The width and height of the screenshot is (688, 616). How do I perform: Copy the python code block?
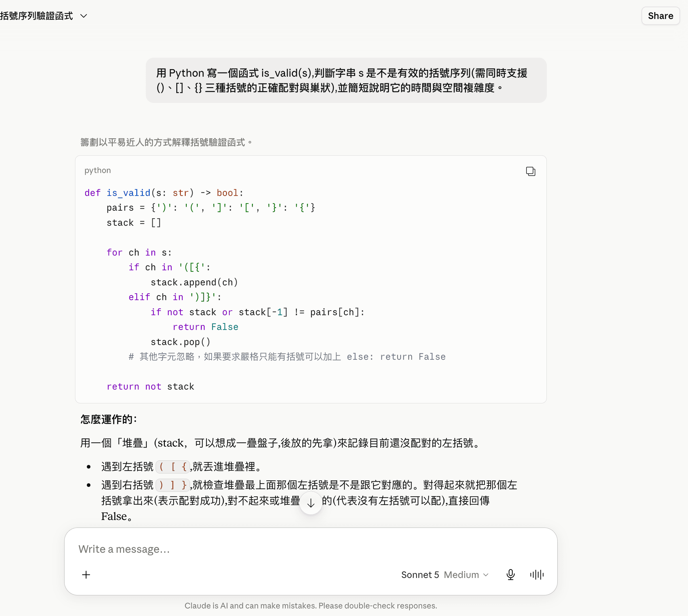530,171
